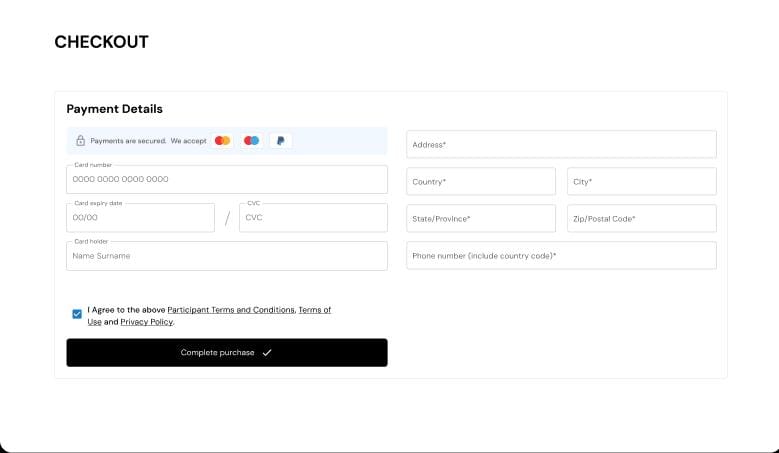Uncheck the terms agreement checkbox
The height and width of the screenshot is (453, 779).
tap(77, 314)
